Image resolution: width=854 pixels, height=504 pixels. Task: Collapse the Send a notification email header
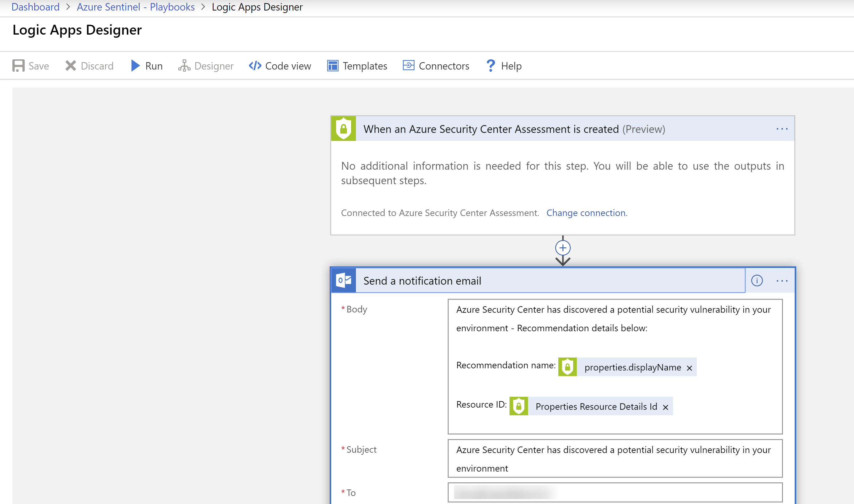pos(538,281)
